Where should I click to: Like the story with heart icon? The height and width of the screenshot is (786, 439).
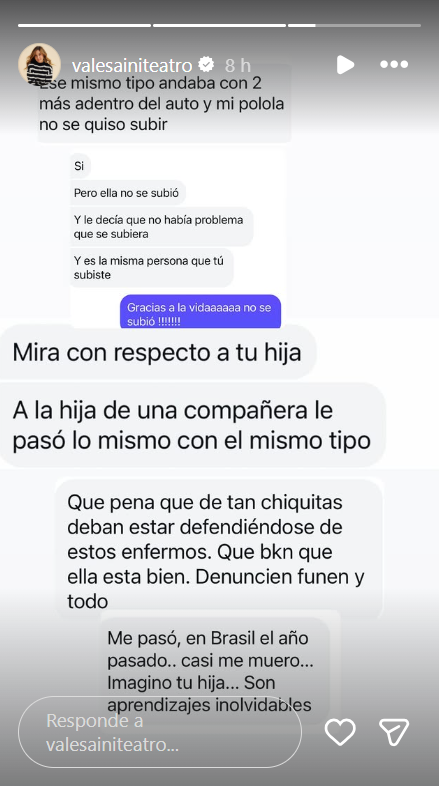coord(340,731)
